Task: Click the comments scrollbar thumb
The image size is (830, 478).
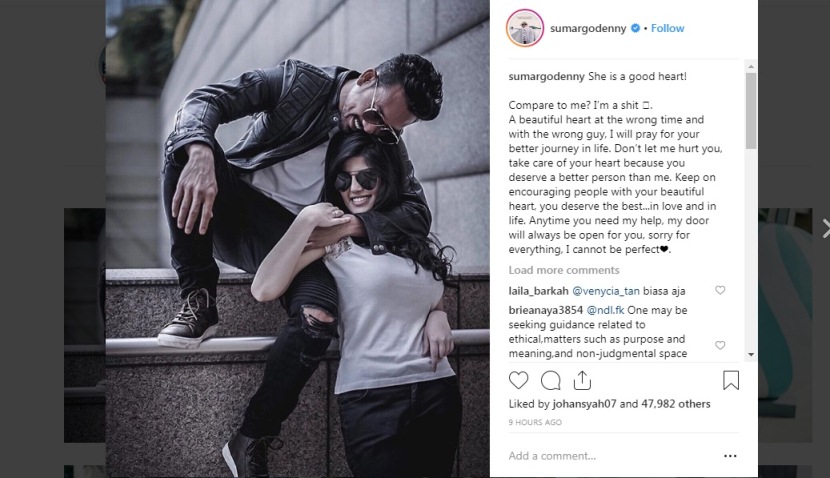Action: 751,111
